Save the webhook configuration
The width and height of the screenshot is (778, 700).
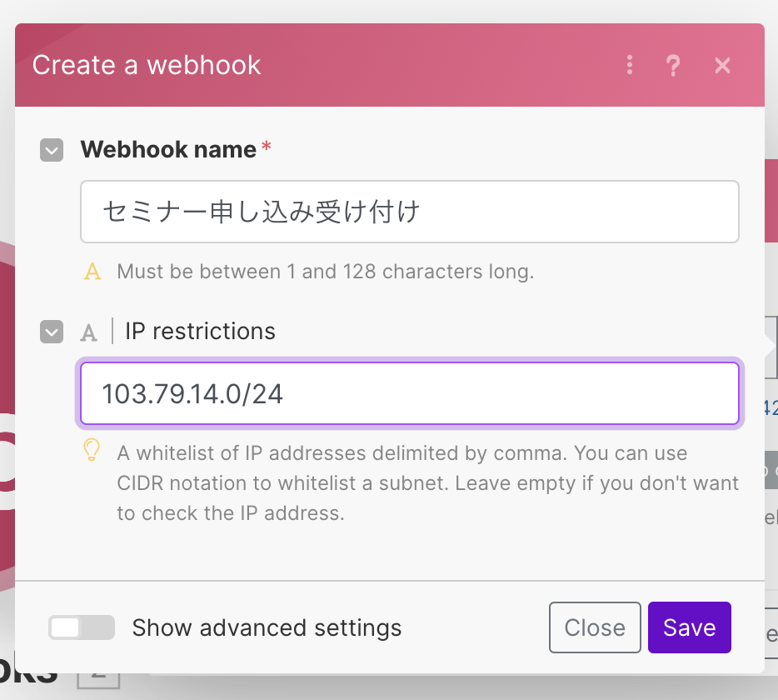690,627
